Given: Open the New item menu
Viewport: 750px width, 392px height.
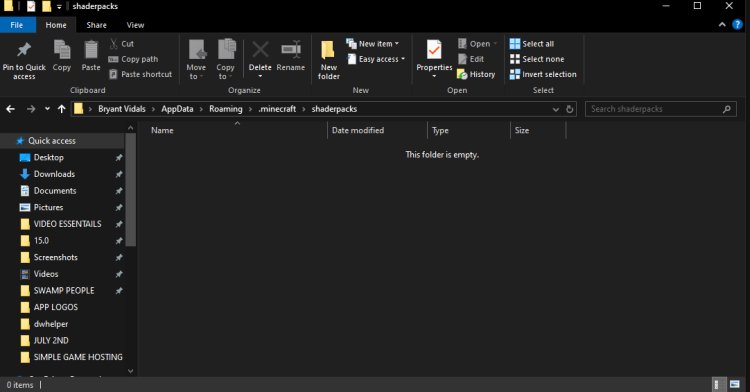Looking at the screenshot, I should (373, 44).
